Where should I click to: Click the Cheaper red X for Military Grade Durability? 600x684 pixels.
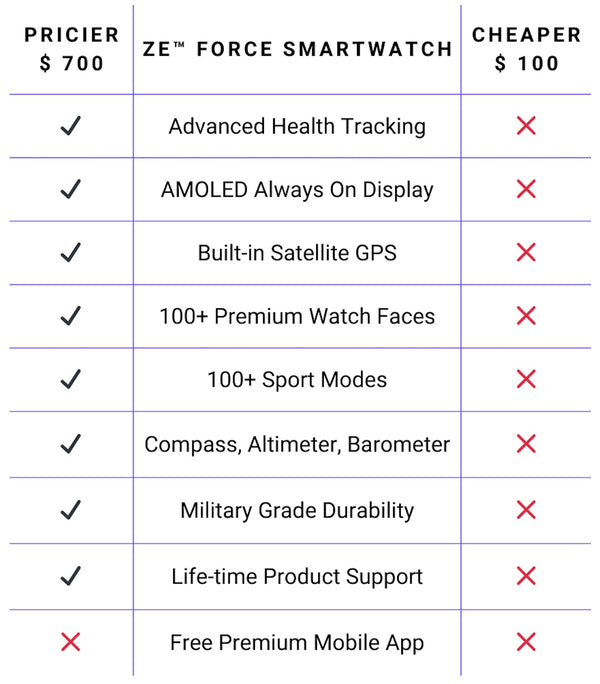(526, 510)
